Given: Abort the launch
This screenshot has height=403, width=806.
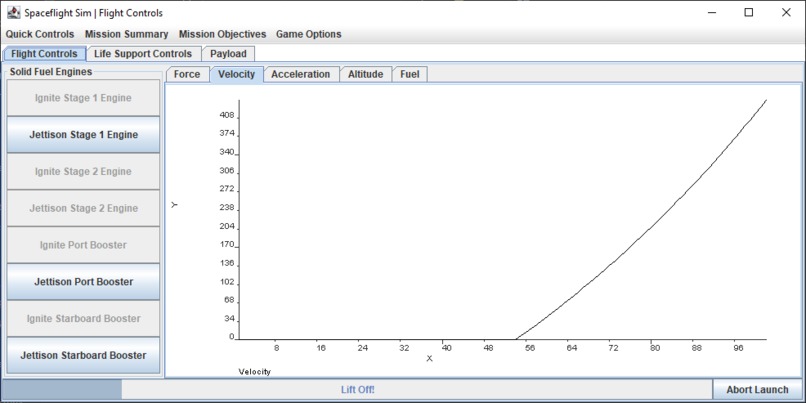Looking at the screenshot, I should 757,390.
